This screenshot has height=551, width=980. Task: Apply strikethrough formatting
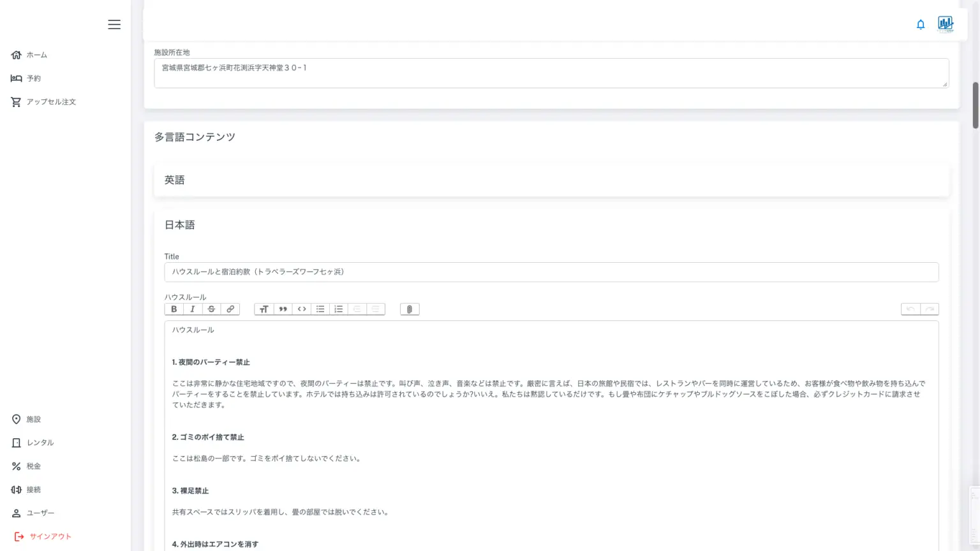coord(211,309)
